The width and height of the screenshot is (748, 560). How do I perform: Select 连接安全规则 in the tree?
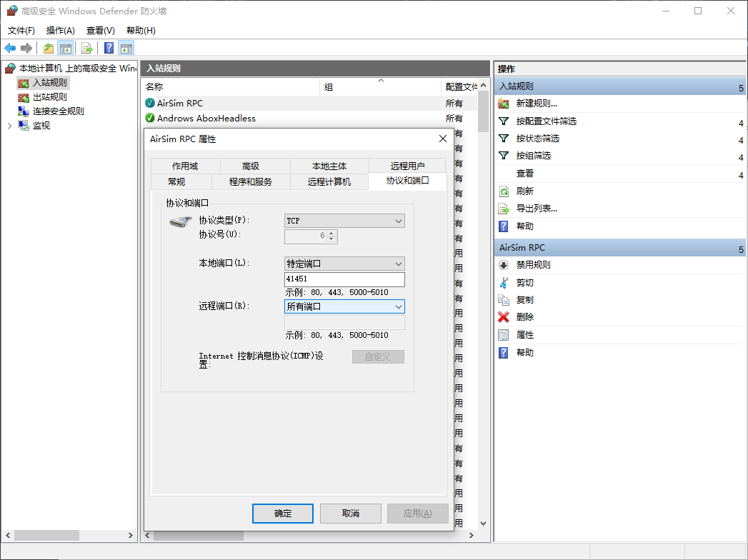pyautogui.click(x=58, y=111)
